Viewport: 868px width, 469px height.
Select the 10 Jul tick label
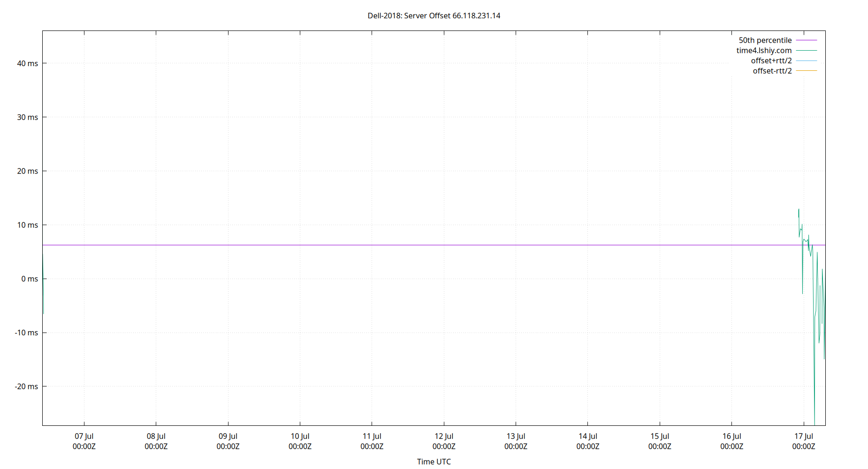coord(300,436)
